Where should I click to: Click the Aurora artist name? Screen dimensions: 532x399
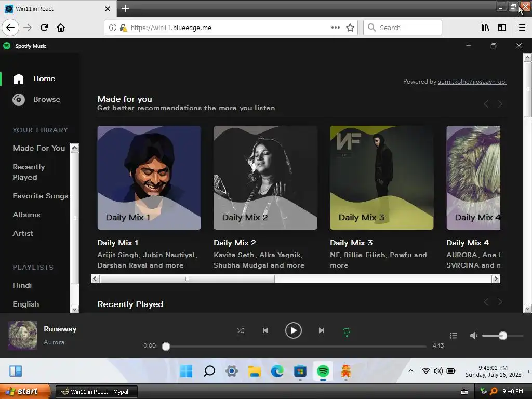(x=54, y=342)
